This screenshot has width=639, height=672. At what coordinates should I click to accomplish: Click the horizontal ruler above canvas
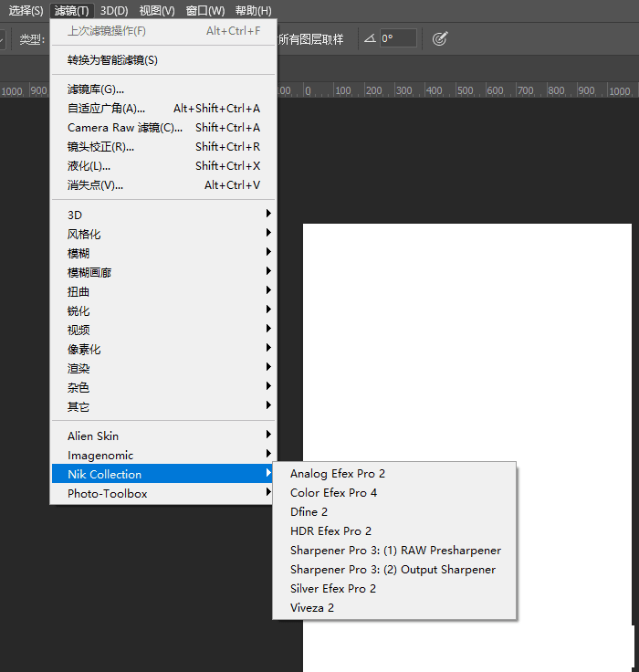coord(456,90)
